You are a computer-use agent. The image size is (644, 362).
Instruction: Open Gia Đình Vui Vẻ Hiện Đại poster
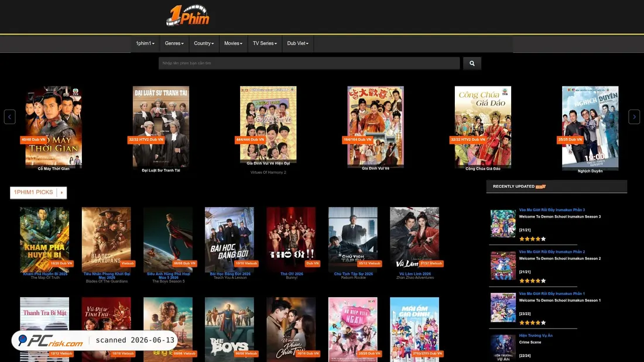click(268, 123)
